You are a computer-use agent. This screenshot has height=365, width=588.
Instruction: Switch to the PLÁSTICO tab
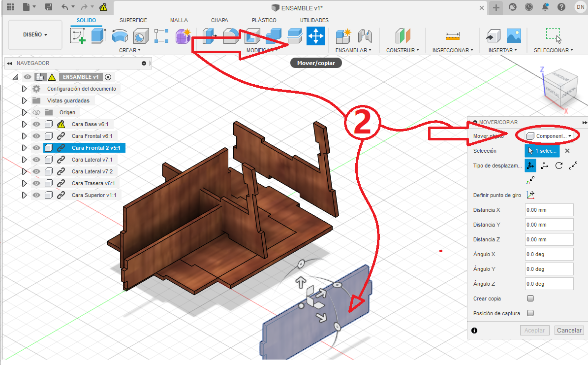(264, 20)
